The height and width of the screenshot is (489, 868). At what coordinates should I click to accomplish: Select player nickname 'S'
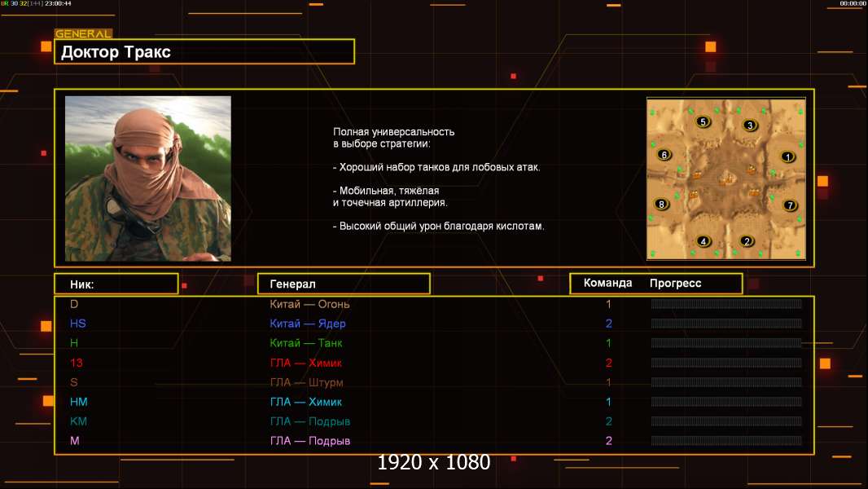pos(74,382)
